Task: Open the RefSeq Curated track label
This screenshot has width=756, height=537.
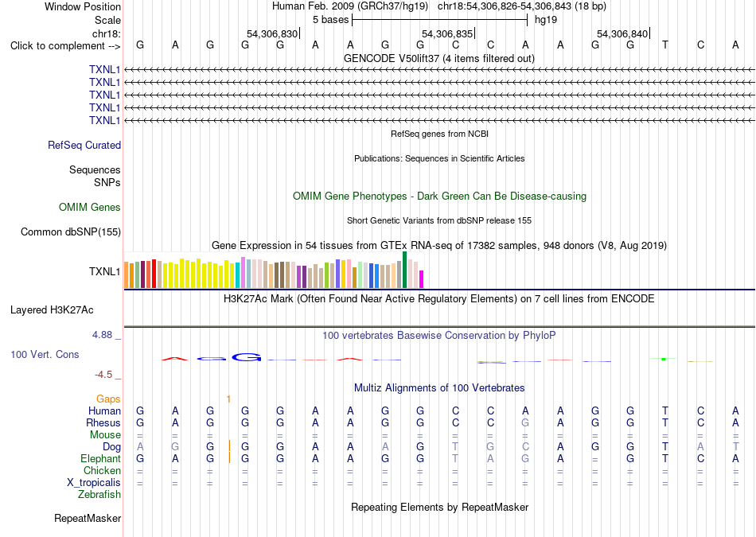Action: [x=84, y=145]
